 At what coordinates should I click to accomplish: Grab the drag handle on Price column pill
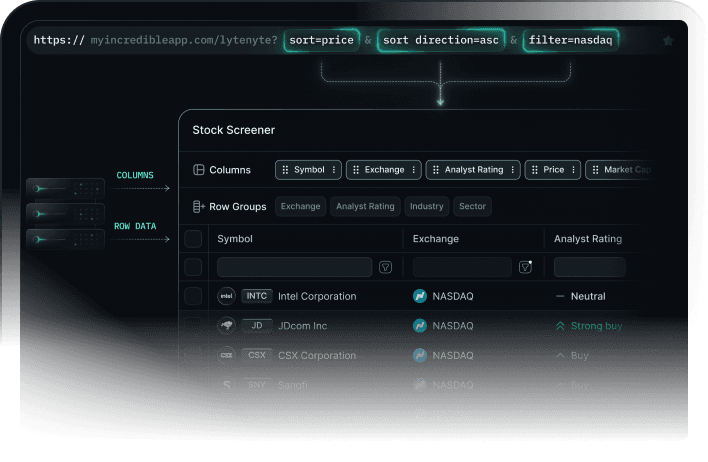tap(535, 170)
